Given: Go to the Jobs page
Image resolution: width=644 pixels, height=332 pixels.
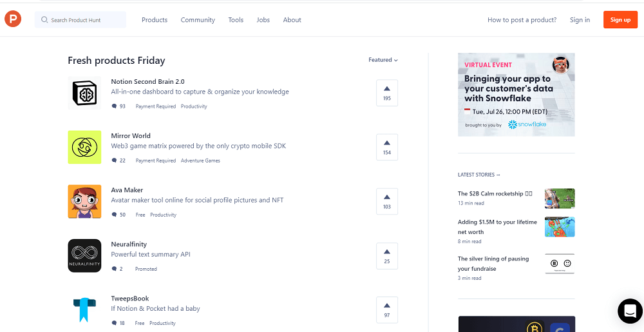Looking at the screenshot, I should point(263,20).
